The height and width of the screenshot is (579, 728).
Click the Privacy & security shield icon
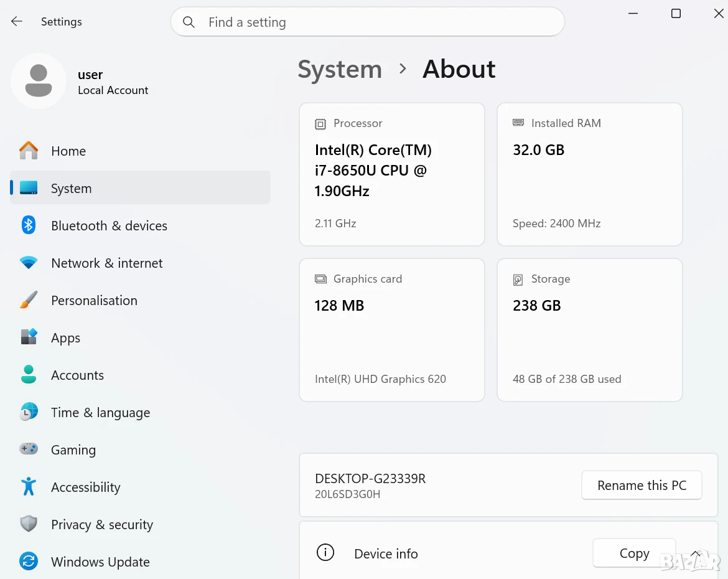coord(29,524)
